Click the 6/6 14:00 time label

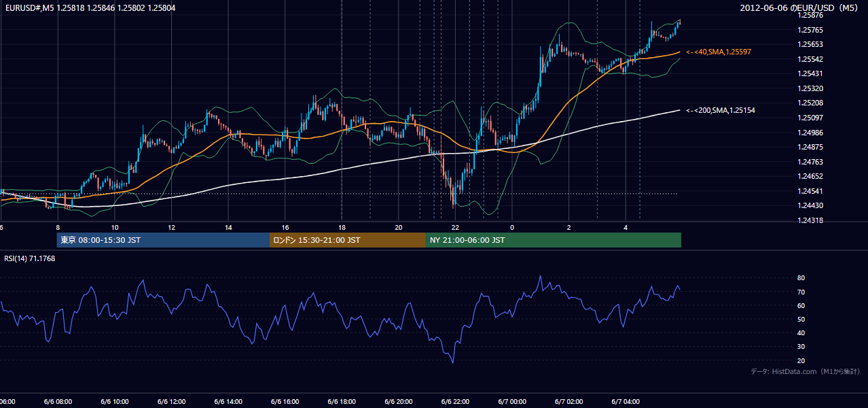228,402
